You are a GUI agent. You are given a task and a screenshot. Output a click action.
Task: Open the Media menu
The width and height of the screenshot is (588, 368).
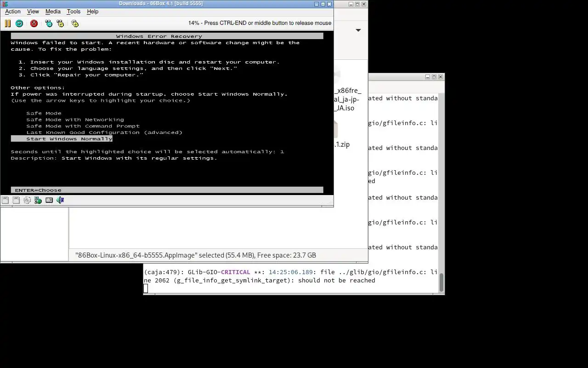(53, 11)
